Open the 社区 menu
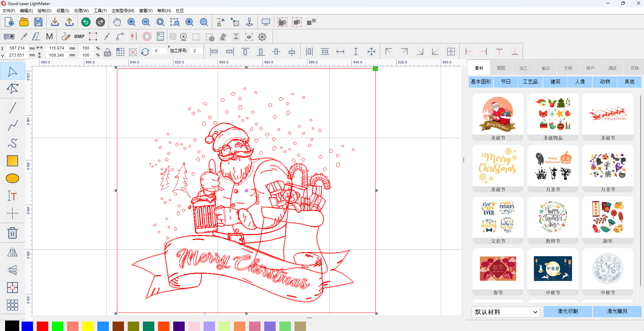 tap(180, 11)
